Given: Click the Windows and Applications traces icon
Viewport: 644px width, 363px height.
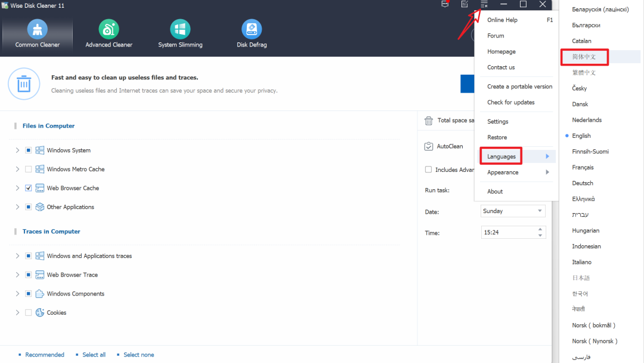Looking at the screenshot, I should [40, 256].
